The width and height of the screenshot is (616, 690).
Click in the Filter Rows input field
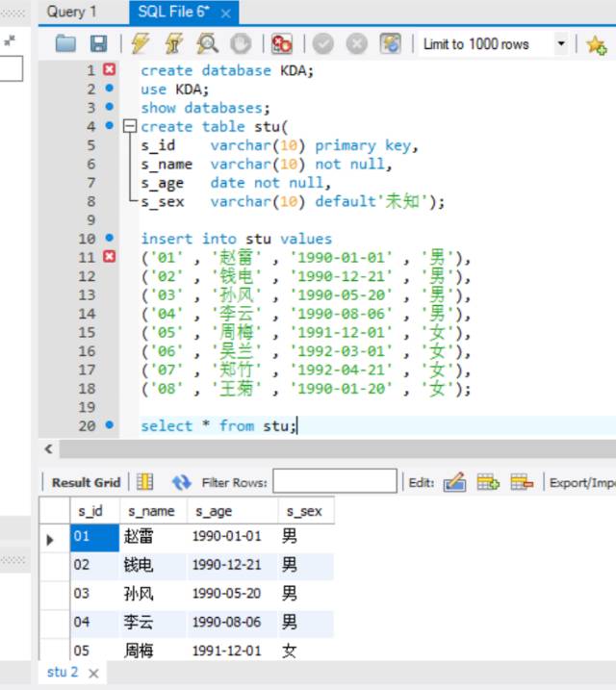point(334,482)
